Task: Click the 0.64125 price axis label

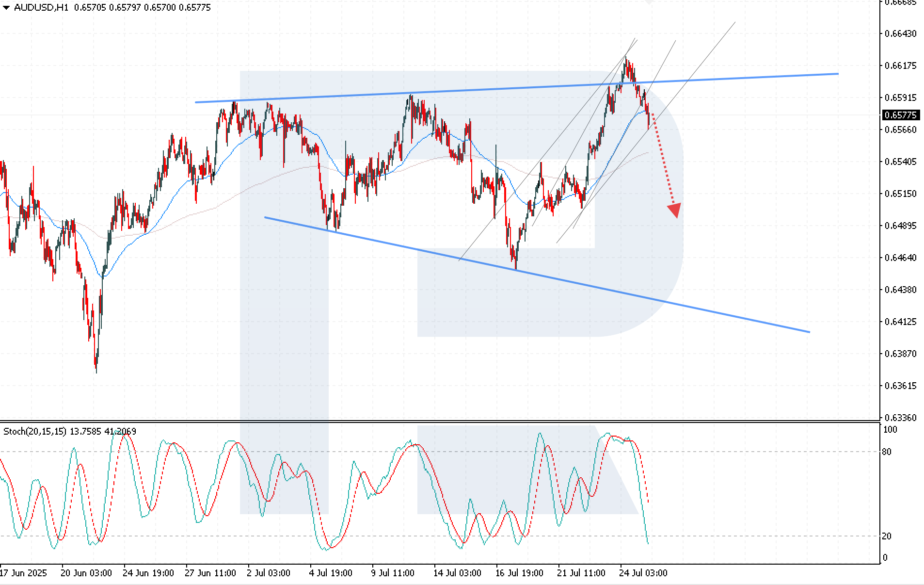Action: [x=900, y=322]
